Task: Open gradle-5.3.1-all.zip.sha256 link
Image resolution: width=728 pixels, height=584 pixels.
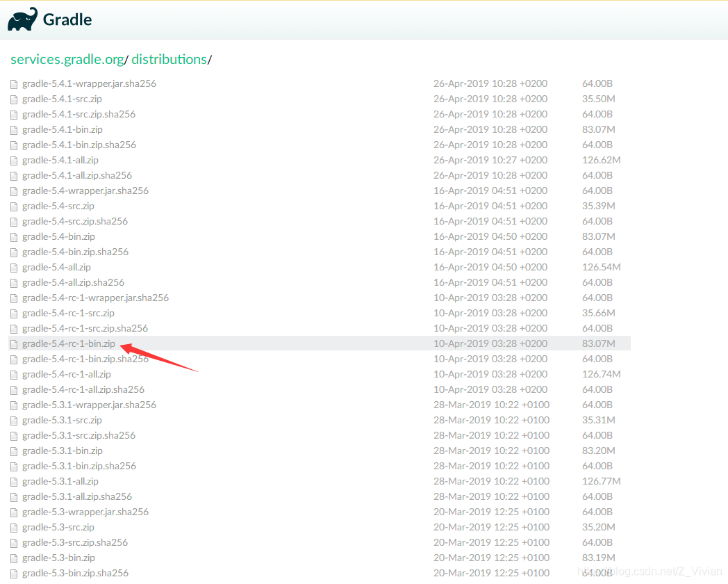Action: 77,497
